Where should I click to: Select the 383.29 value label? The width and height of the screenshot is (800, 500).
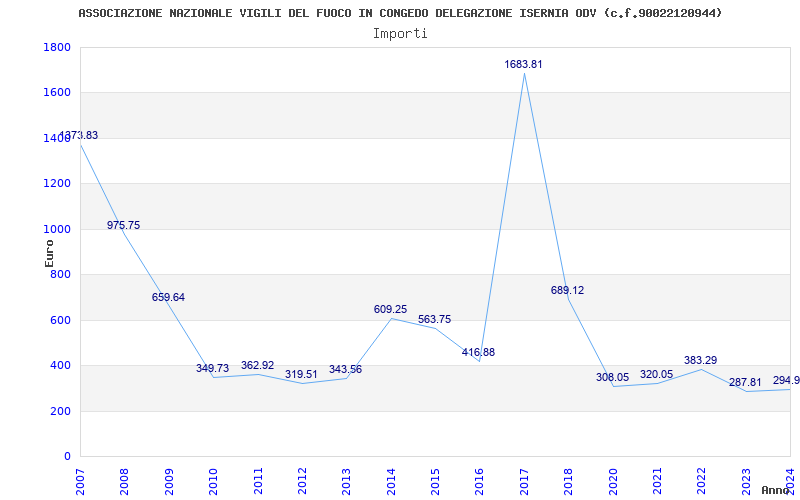coord(700,360)
